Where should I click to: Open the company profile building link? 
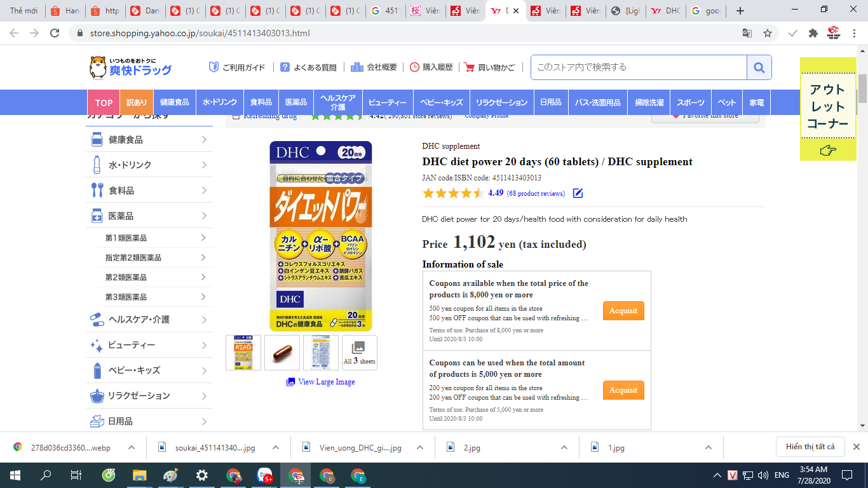pyautogui.click(x=374, y=67)
